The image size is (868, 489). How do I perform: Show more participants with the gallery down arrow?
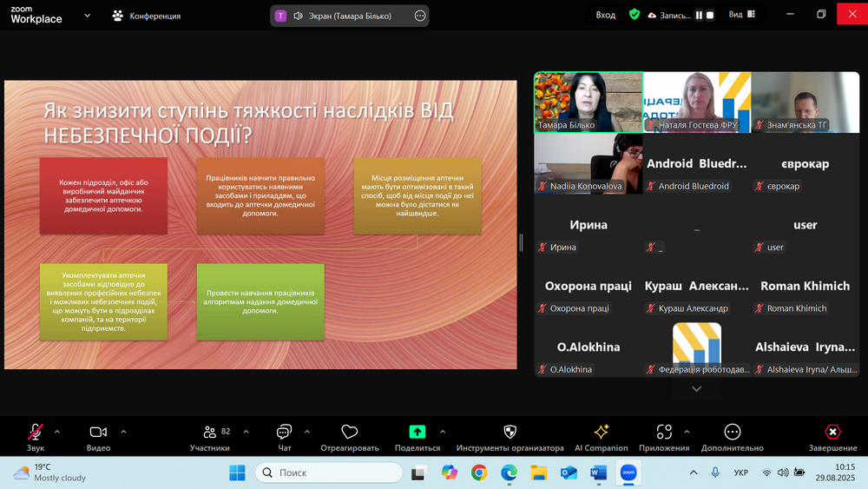(696, 389)
